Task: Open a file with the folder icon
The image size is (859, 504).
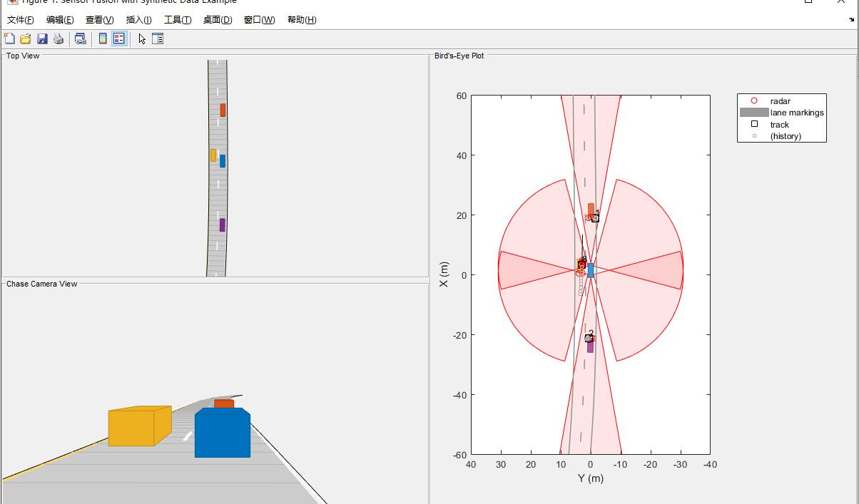Action: [26, 39]
